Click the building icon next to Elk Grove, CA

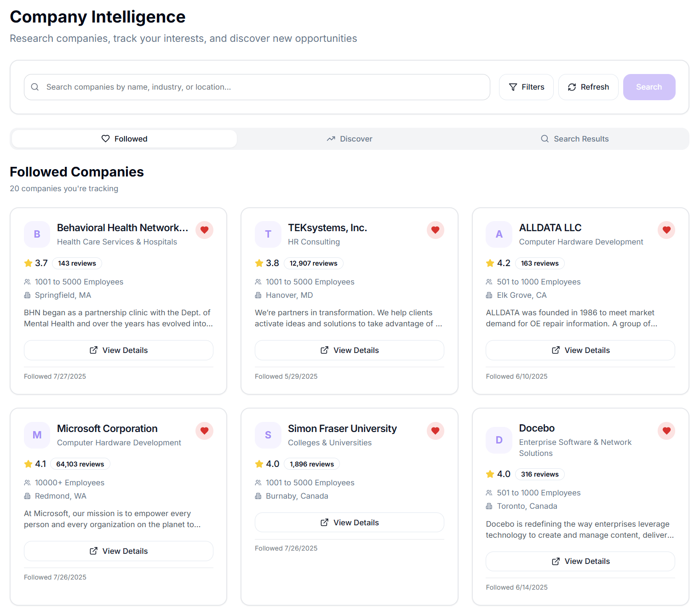pyautogui.click(x=489, y=295)
